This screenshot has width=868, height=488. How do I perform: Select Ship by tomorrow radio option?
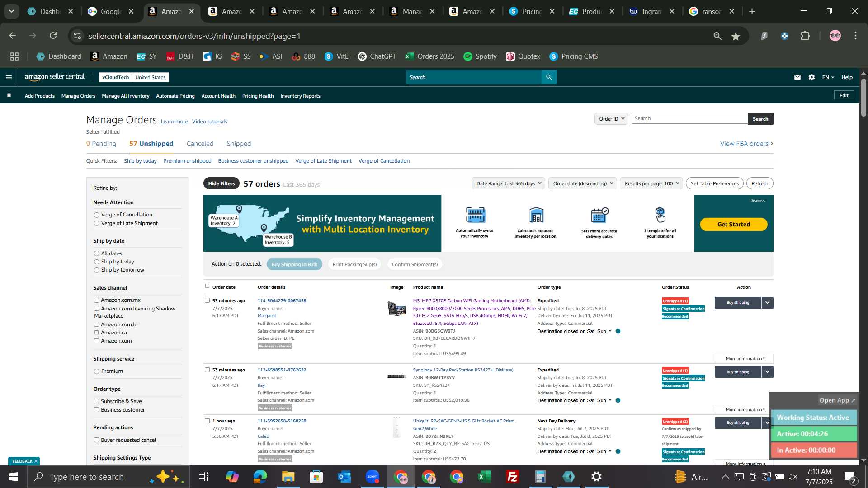(x=96, y=270)
